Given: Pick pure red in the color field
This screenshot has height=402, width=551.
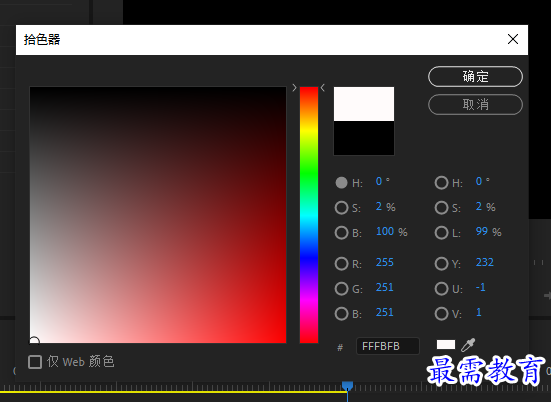Looking at the screenshot, I should pos(285,341).
